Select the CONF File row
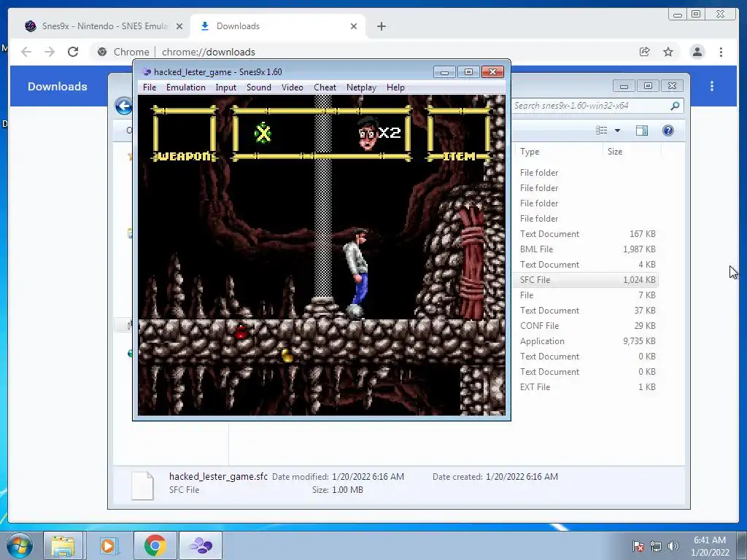This screenshot has height=560, width=747. (x=587, y=326)
